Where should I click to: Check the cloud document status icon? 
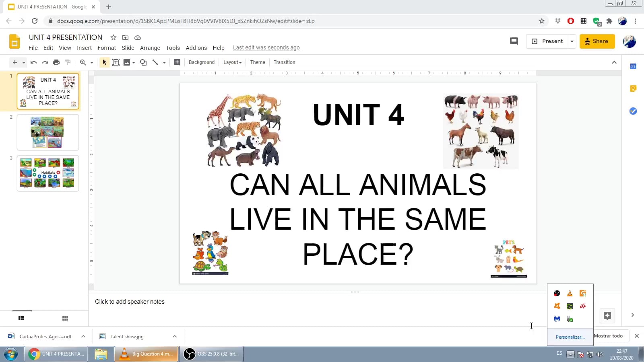pyautogui.click(x=138, y=37)
